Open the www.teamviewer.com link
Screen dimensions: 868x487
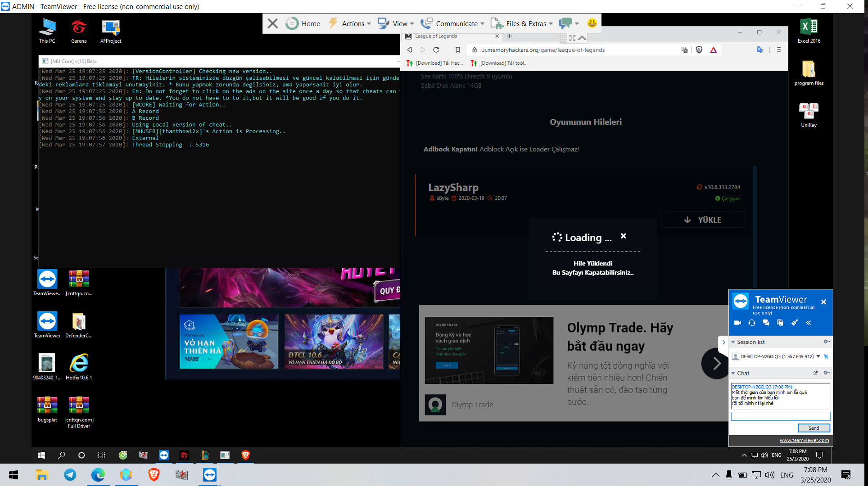[x=804, y=440]
